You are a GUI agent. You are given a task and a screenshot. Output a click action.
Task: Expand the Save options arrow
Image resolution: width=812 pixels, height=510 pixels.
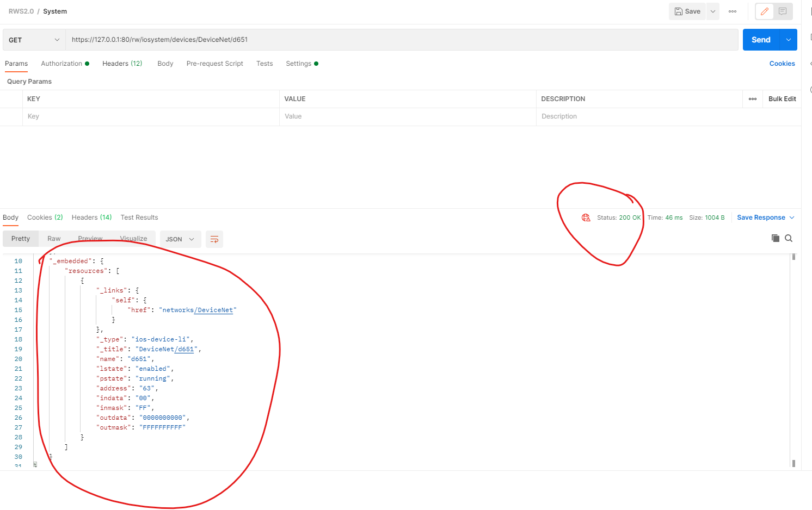[713, 11]
